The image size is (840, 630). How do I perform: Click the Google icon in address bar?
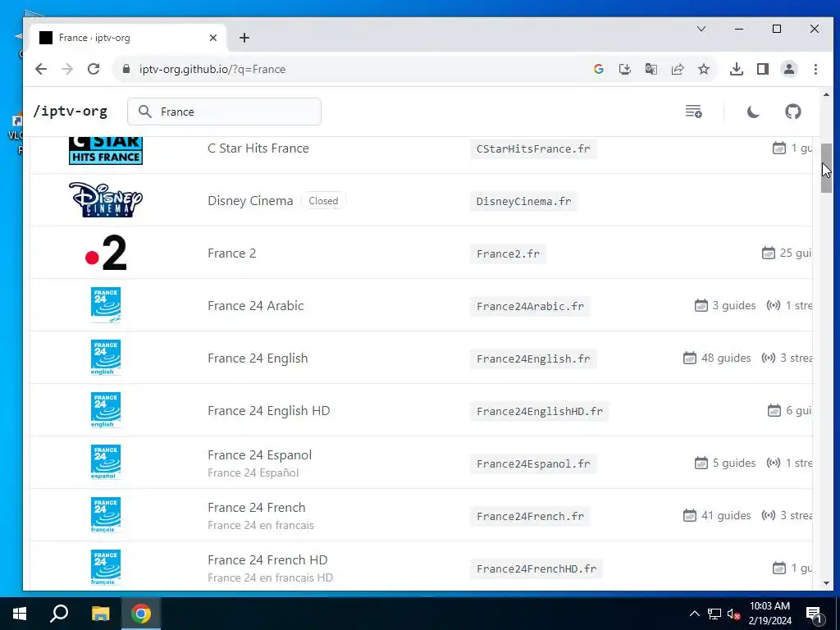(x=598, y=69)
